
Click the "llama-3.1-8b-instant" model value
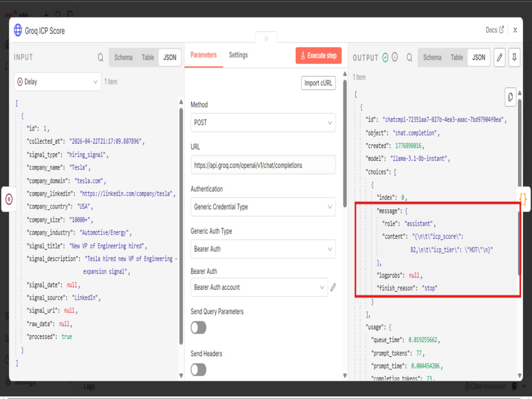click(420, 159)
